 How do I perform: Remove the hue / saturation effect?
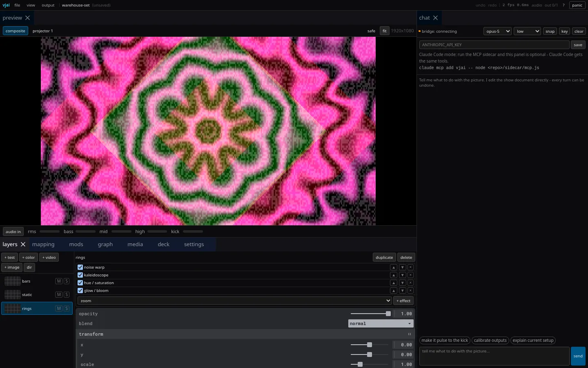tap(411, 283)
